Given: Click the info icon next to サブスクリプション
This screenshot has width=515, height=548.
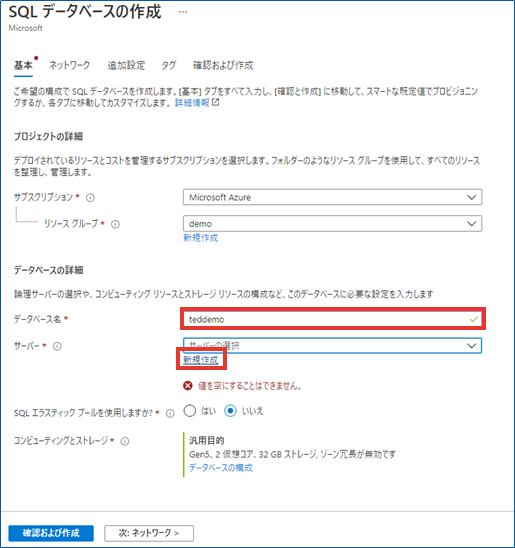Looking at the screenshot, I should coord(90,198).
